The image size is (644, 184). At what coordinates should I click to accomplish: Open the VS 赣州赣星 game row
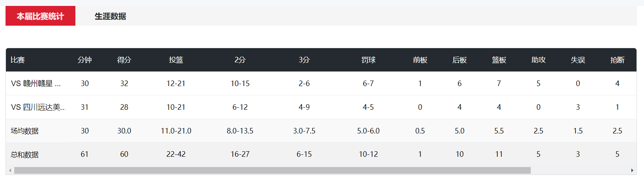(x=36, y=84)
